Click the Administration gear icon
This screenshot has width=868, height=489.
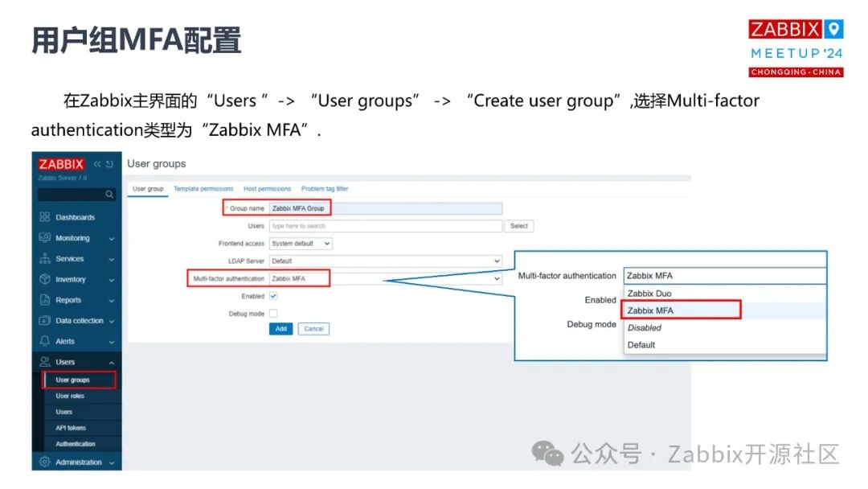(45, 462)
